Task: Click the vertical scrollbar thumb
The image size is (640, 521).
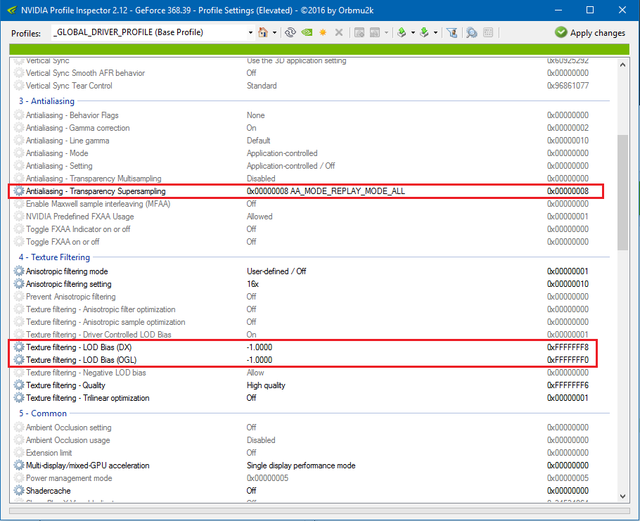Action: coord(622,192)
